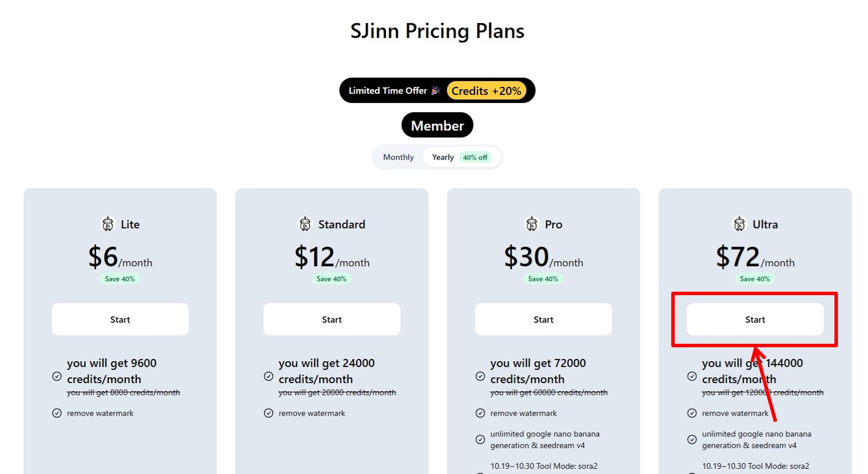Click the Member tab pill
868x474 pixels.
(x=437, y=126)
